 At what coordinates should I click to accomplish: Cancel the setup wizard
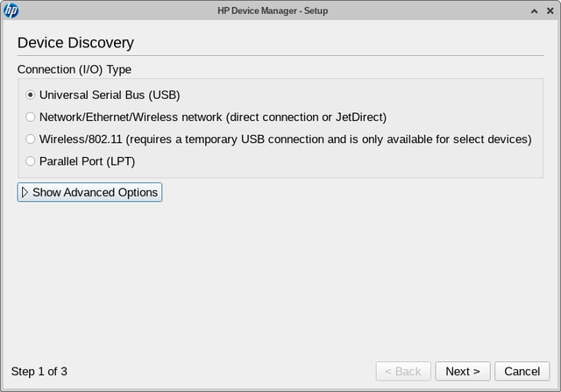click(522, 371)
